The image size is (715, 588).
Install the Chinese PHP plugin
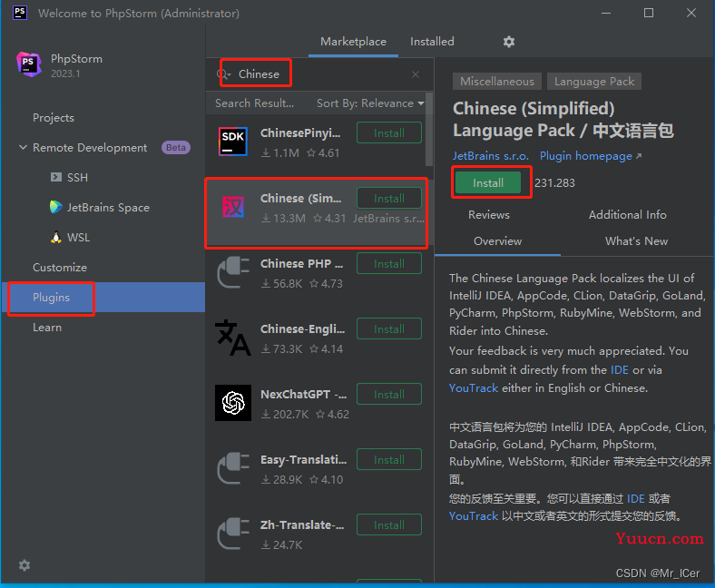pyautogui.click(x=389, y=263)
